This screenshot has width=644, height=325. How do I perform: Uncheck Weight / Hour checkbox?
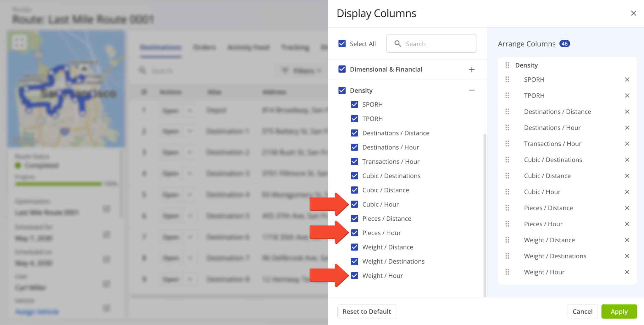coord(354,276)
